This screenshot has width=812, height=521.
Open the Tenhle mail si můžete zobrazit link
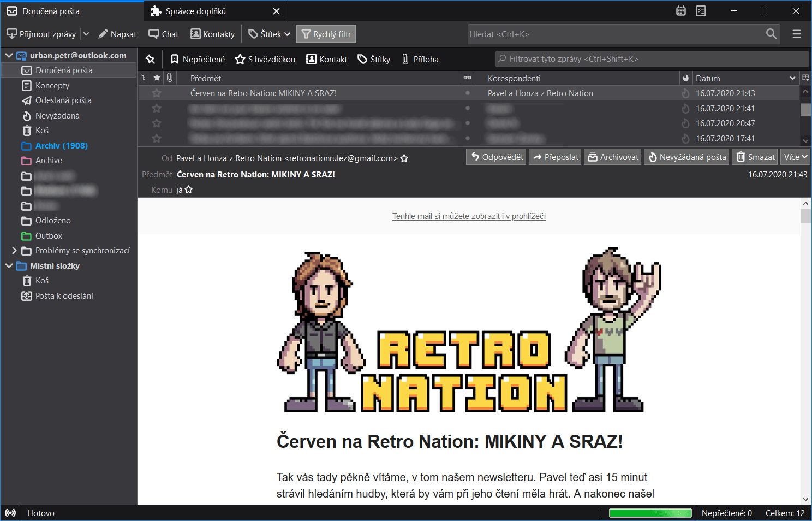point(469,216)
